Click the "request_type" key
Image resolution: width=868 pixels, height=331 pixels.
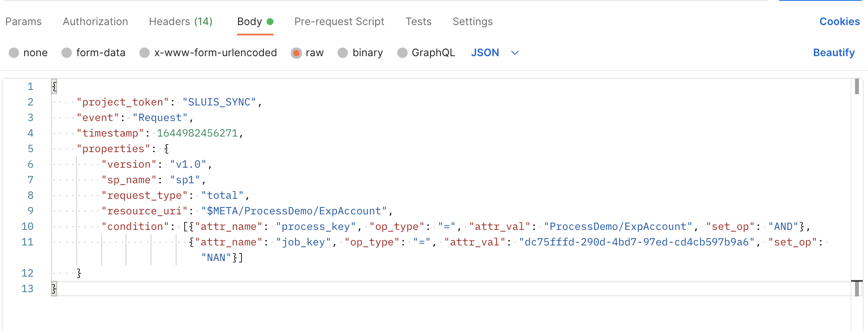pyautogui.click(x=145, y=195)
